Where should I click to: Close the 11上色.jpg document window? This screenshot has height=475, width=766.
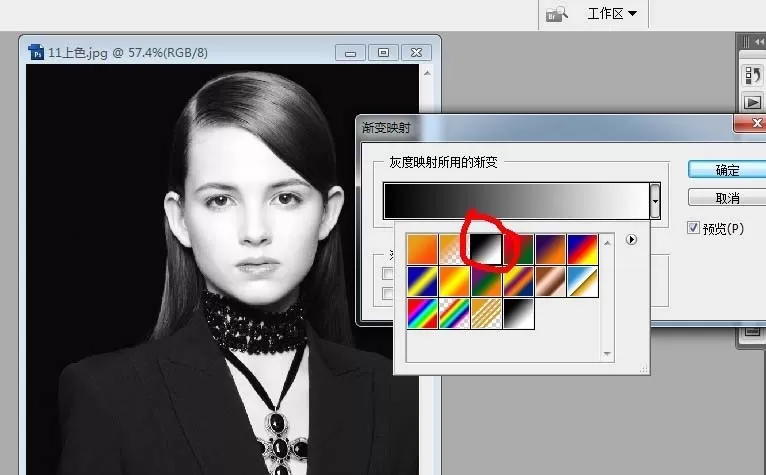pos(416,53)
